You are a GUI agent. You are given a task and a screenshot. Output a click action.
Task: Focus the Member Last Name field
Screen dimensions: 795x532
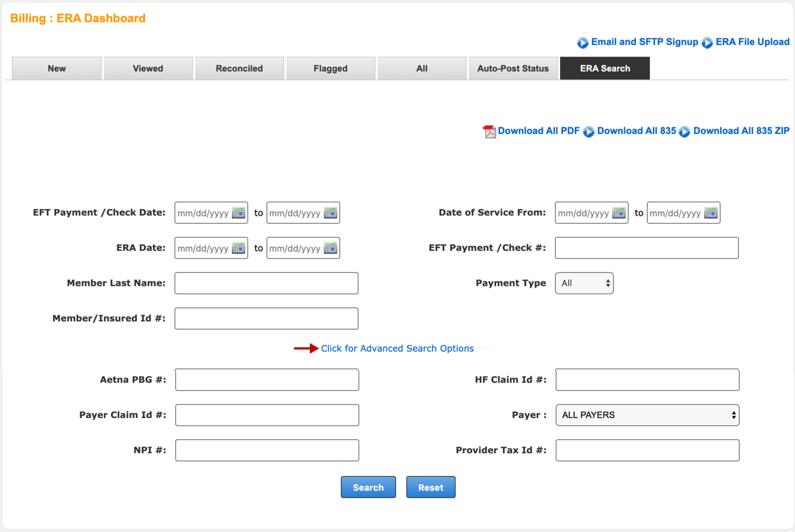pyautogui.click(x=266, y=283)
